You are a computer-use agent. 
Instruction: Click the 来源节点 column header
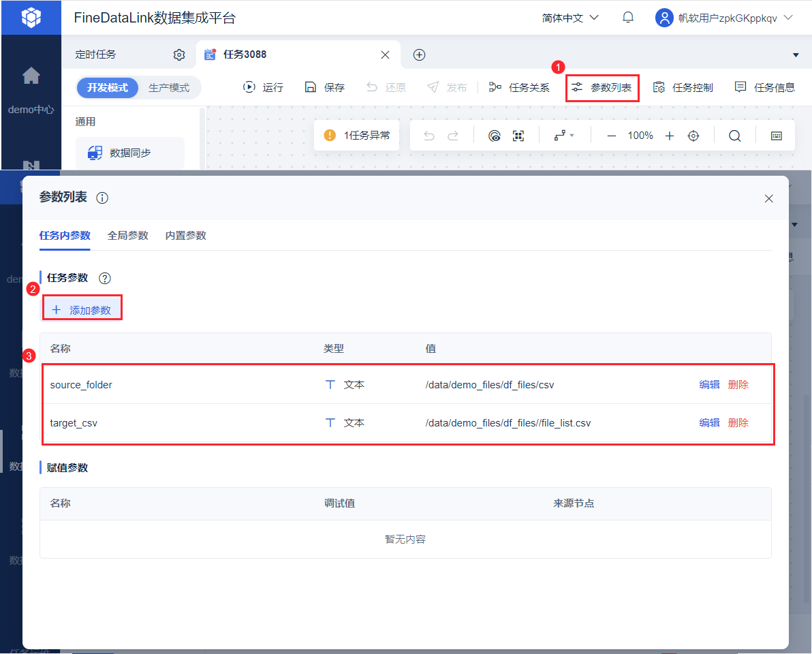pos(574,503)
